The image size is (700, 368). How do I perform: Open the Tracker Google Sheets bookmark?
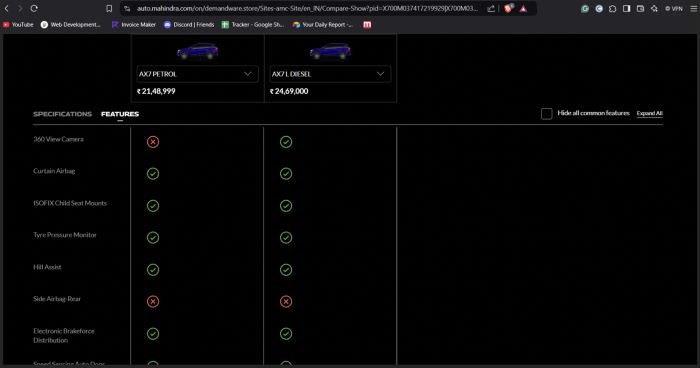click(x=253, y=25)
